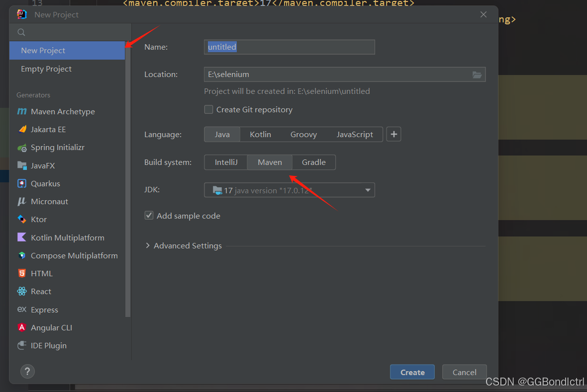Click the JavaFX folder icon
This screenshot has width=587, height=392.
pyautogui.click(x=22, y=165)
